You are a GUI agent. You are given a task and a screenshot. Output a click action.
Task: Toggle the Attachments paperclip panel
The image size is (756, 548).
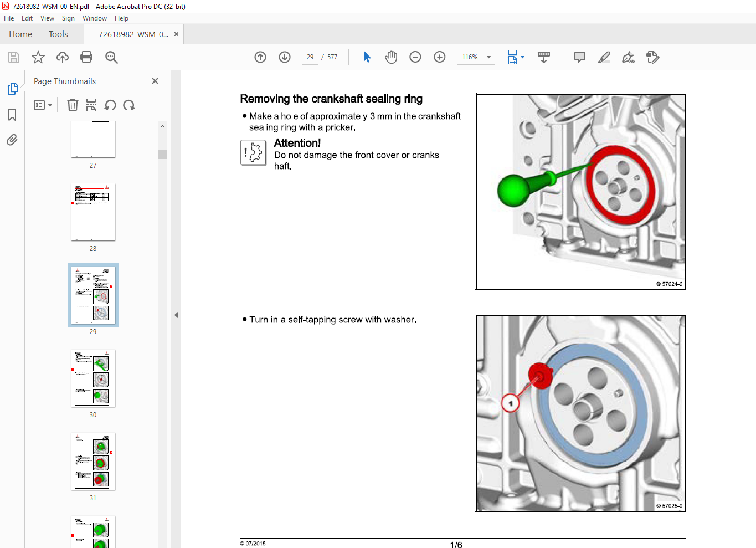tap(12, 140)
